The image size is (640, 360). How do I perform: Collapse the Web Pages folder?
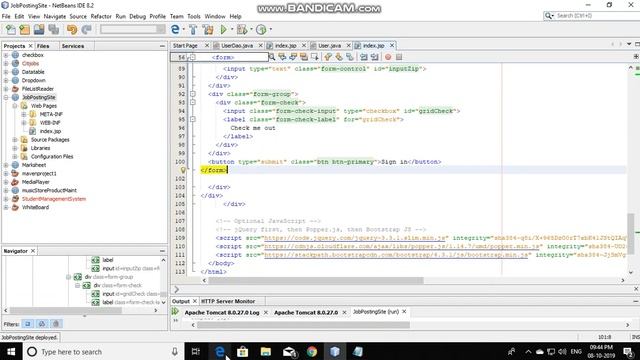pos(15,106)
